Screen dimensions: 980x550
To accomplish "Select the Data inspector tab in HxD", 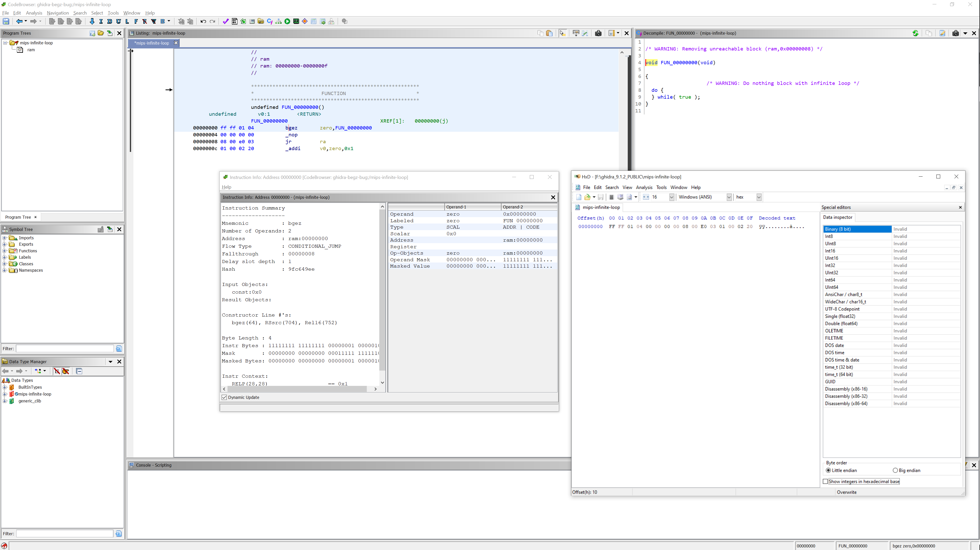I will 838,217.
